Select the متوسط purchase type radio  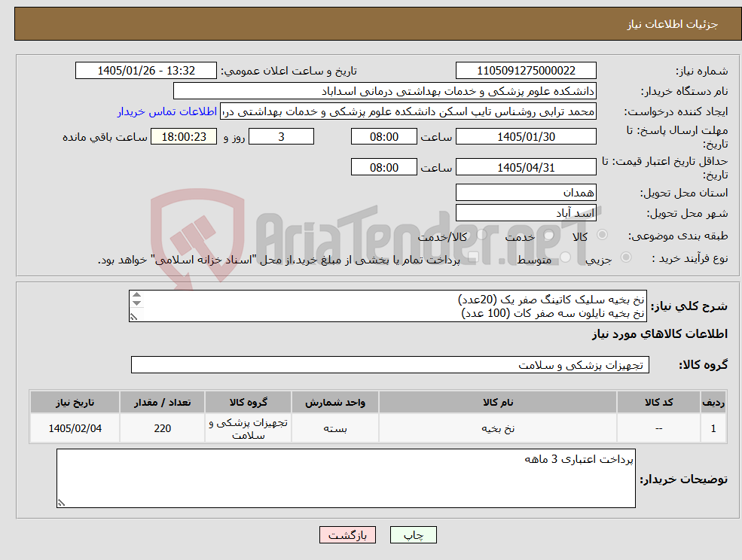click(566, 257)
